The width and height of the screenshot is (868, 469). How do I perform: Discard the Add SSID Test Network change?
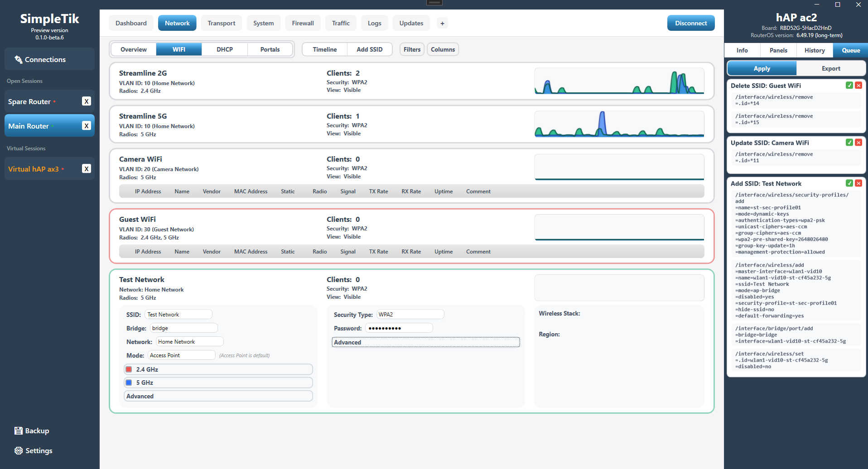(x=858, y=183)
